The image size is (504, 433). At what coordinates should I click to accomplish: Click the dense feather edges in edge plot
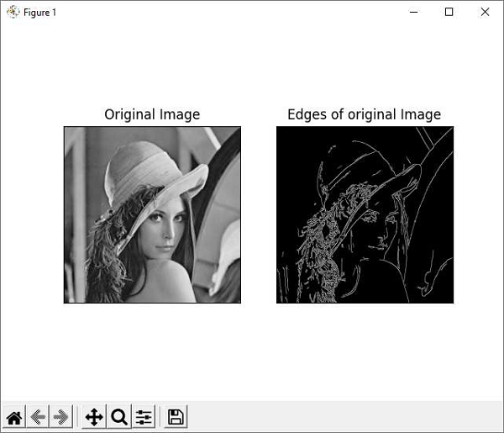[319, 252]
